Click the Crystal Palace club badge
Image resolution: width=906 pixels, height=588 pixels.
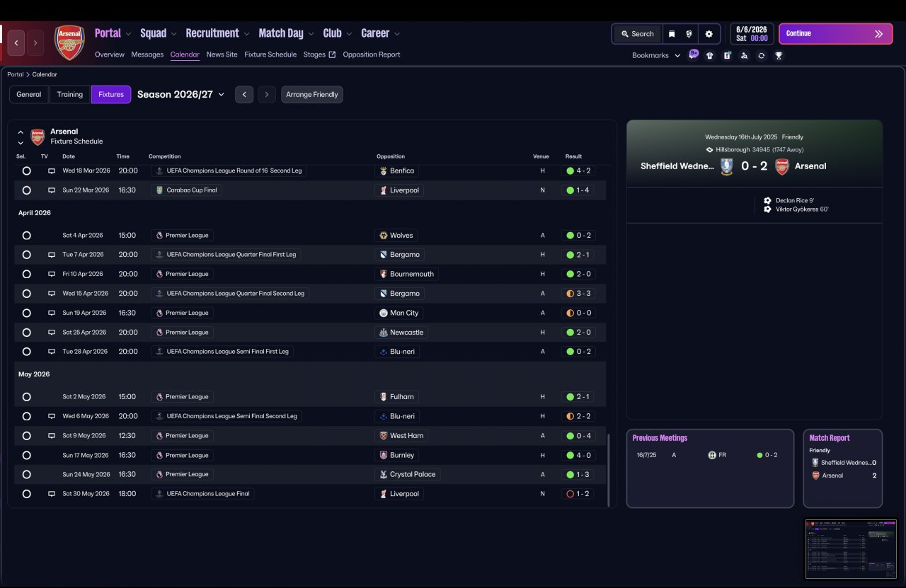tap(384, 475)
